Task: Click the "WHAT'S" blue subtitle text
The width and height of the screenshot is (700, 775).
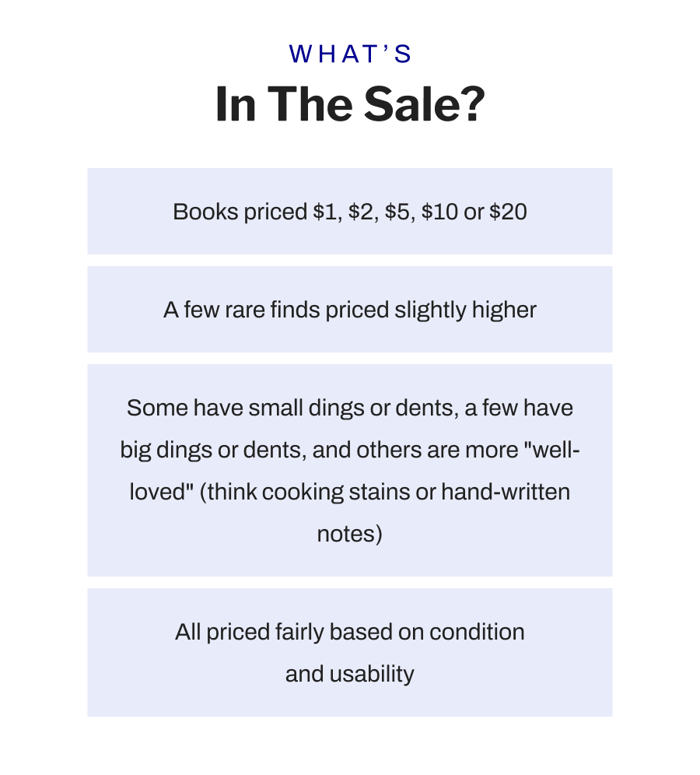Action: point(350,54)
